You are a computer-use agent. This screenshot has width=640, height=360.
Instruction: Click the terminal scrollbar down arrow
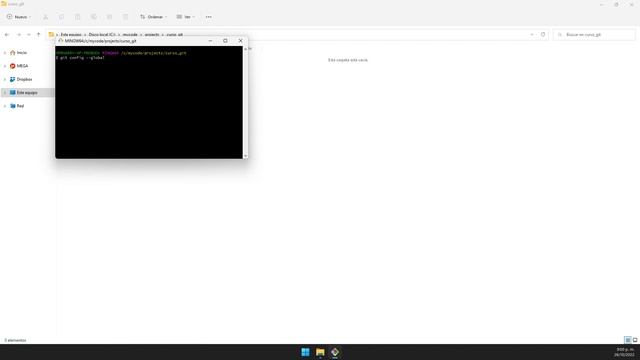click(245, 156)
